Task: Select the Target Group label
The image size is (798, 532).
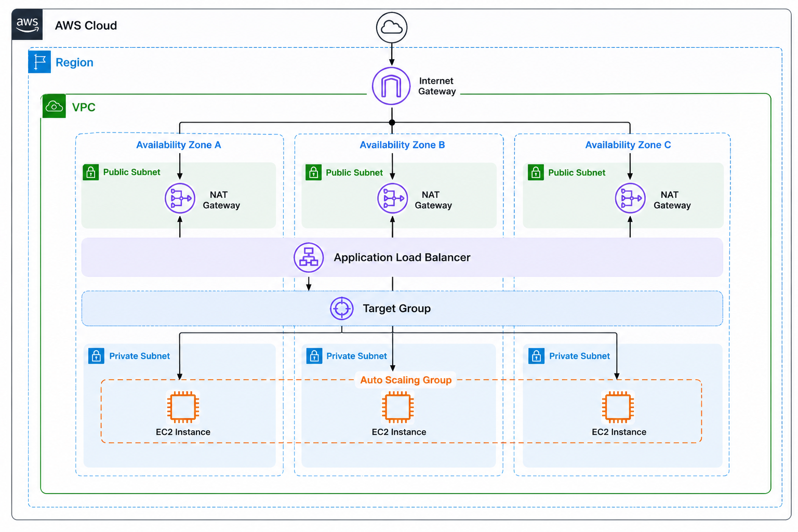Action: [396, 309]
